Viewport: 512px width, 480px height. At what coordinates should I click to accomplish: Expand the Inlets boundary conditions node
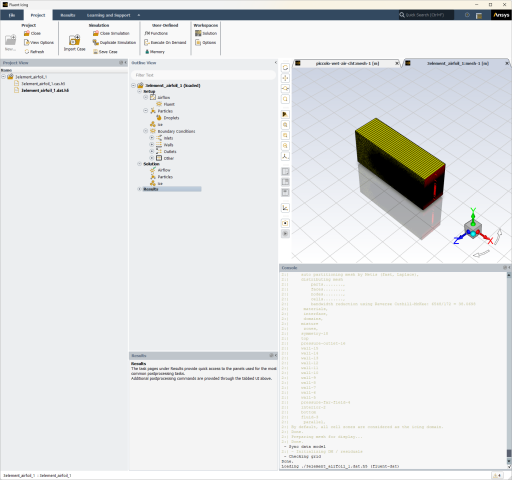click(x=152, y=138)
